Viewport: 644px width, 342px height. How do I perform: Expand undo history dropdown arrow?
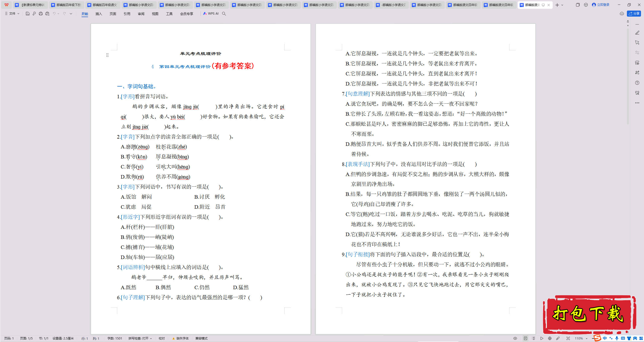click(x=59, y=14)
